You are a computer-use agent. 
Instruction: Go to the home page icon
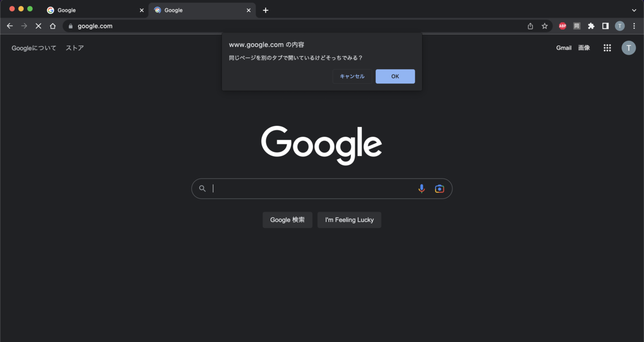point(53,26)
